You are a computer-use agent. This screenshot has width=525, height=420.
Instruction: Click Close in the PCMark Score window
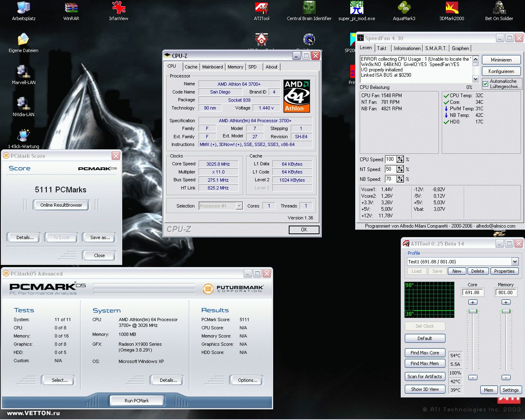[99, 256]
